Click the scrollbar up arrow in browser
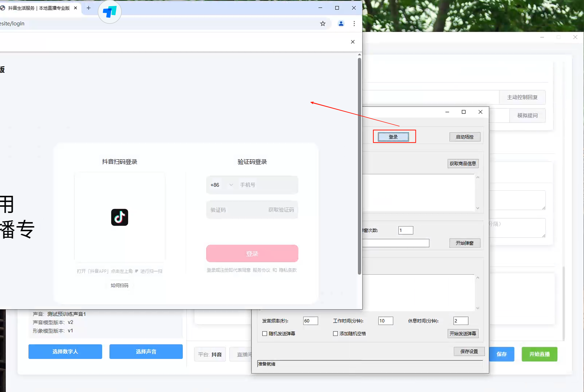Screen dimensions: 584x392 pos(359,55)
